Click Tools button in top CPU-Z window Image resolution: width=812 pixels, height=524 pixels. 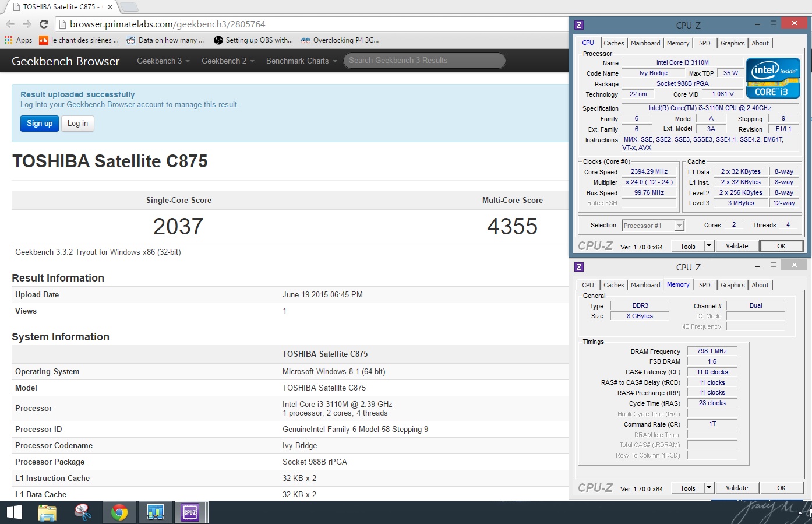[x=688, y=247]
